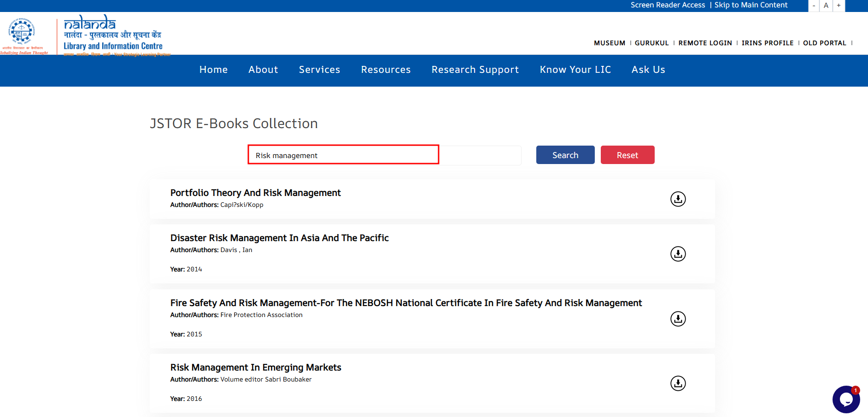
Task: Open the Remote Login link
Action: [x=705, y=43]
